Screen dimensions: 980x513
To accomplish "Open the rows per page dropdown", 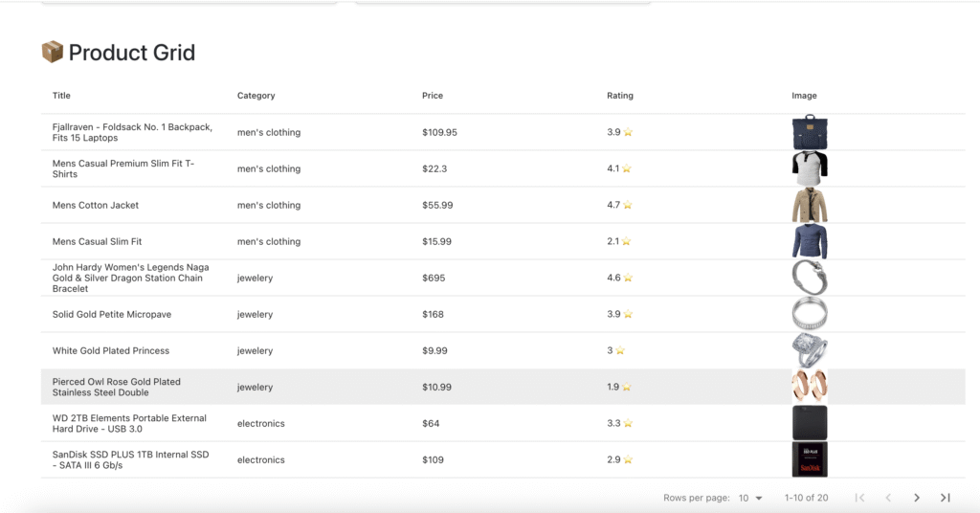I will pyautogui.click(x=750, y=498).
